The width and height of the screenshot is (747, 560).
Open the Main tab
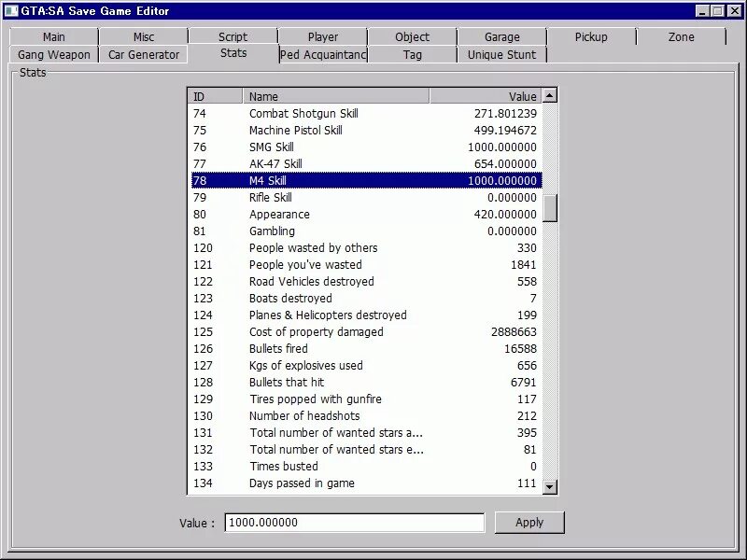coord(53,36)
